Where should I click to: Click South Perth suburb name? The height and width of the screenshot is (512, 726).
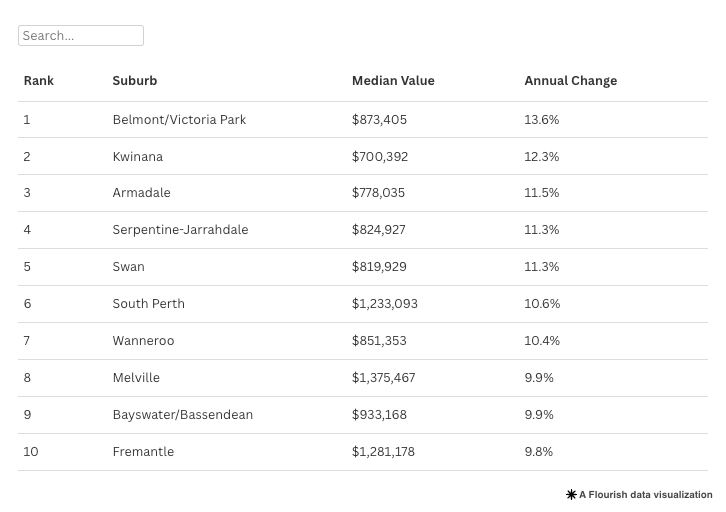coord(148,304)
